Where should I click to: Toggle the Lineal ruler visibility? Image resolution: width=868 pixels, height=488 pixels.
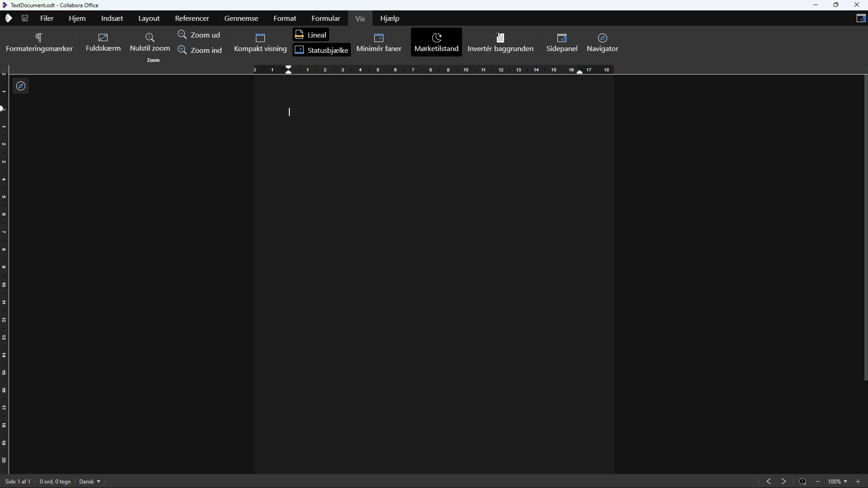tap(311, 34)
